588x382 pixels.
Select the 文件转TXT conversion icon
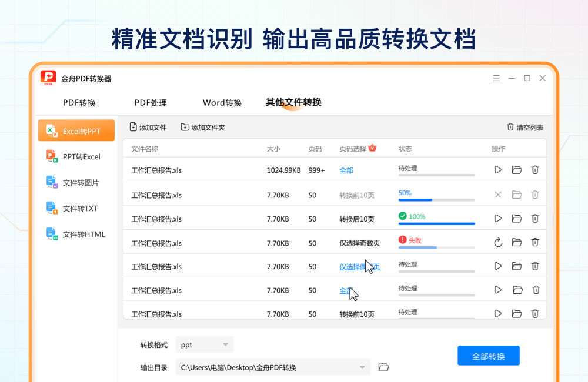point(52,208)
